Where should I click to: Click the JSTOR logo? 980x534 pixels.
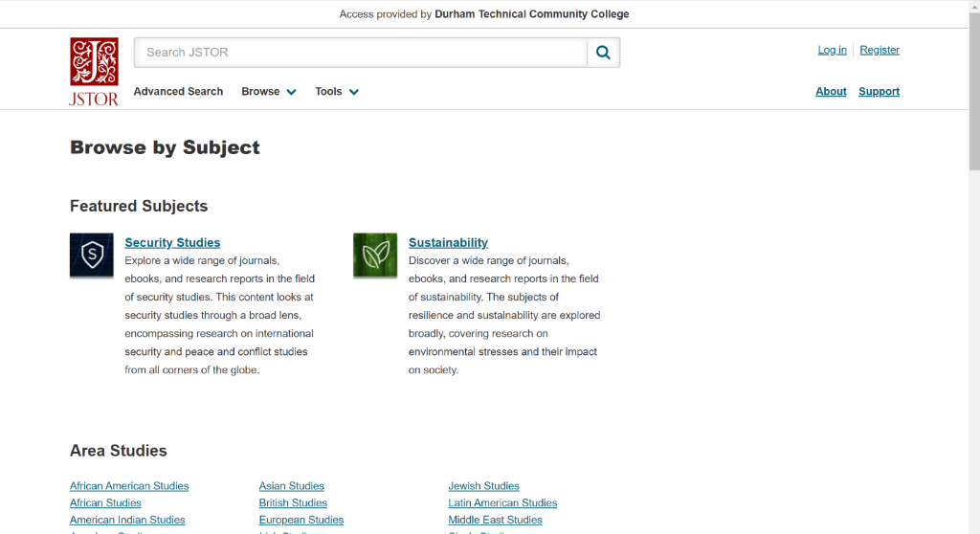94,71
